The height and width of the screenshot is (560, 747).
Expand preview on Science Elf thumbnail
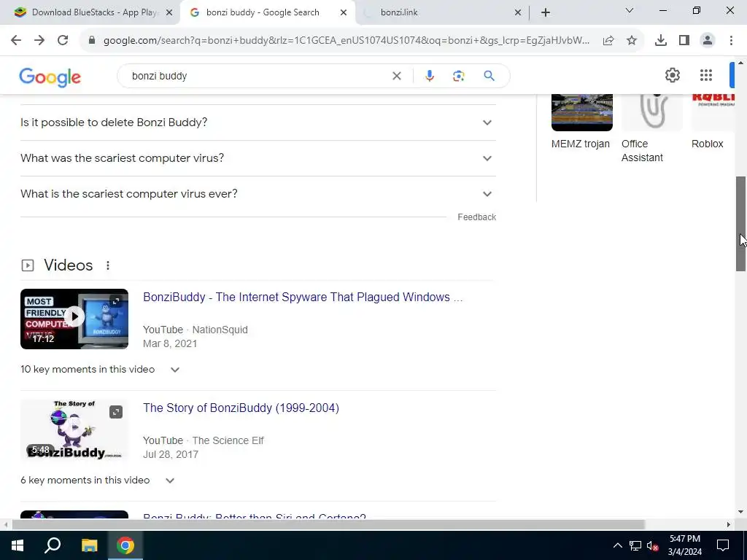click(x=116, y=412)
